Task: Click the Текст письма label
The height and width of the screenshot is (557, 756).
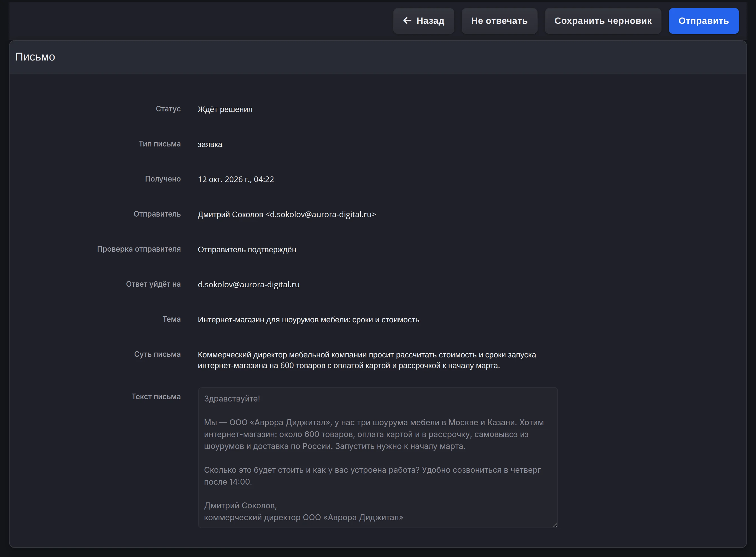Action: 156,397
